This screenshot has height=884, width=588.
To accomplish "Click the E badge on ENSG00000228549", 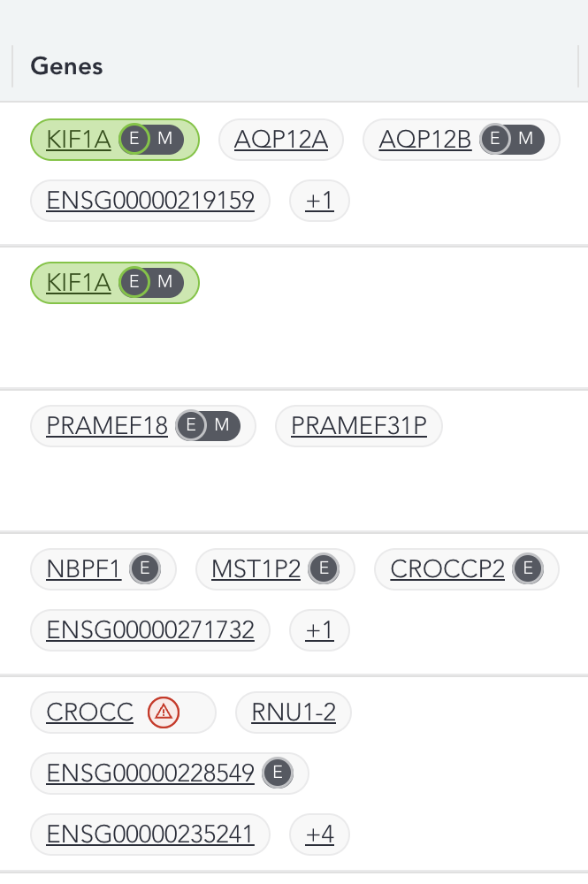I will tap(278, 772).
